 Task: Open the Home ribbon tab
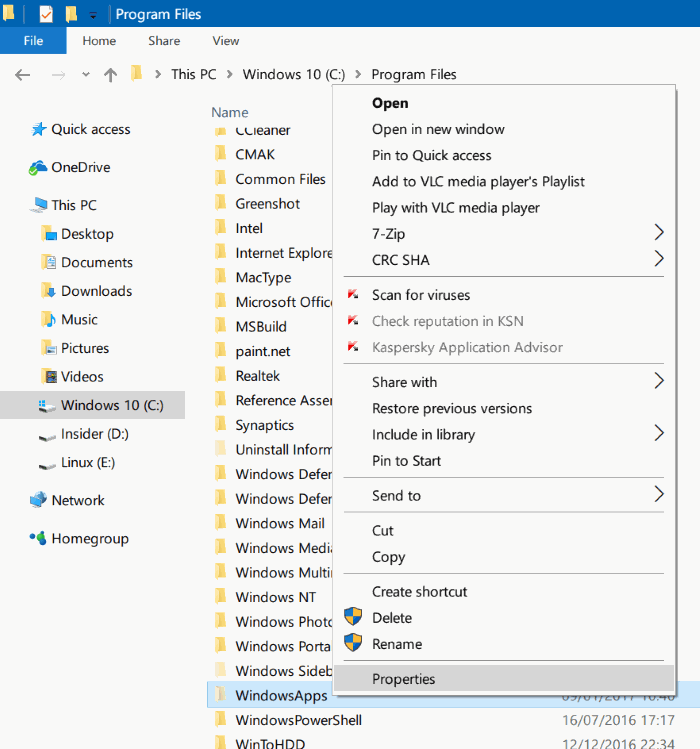pyautogui.click(x=99, y=41)
